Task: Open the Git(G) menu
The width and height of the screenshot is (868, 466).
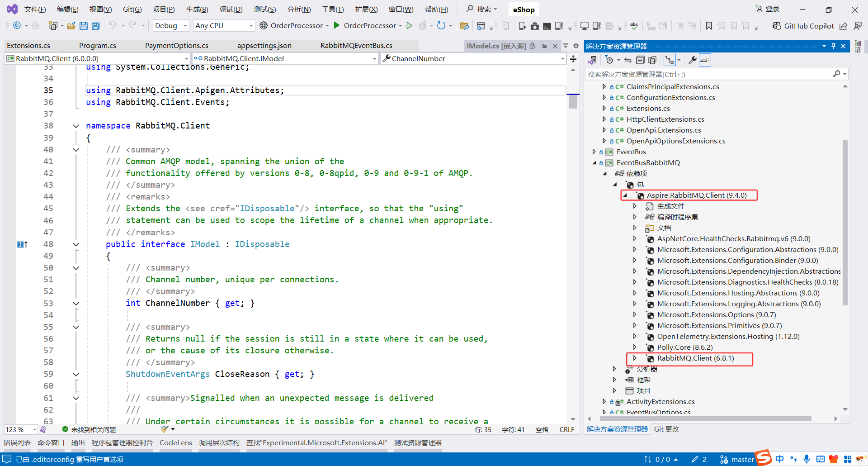Action: [132, 10]
